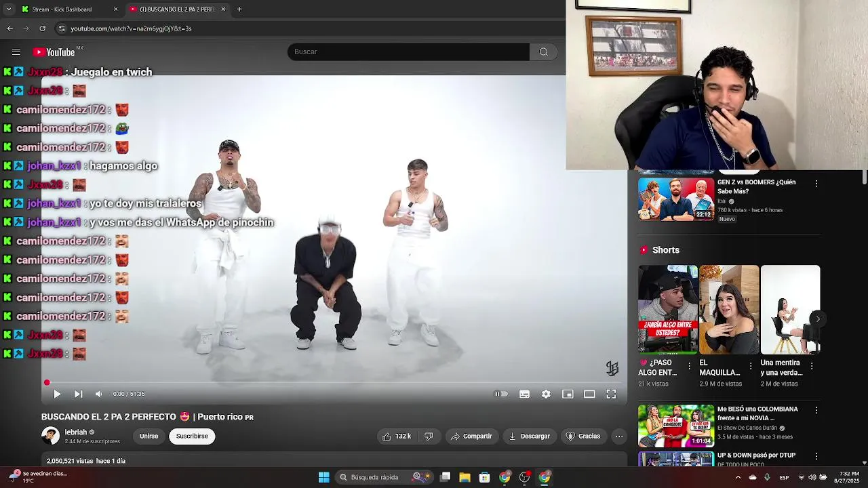Screen dimensions: 868x488
Task: Switch to Stream - Kick Dashboard tab
Action: coord(62,9)
